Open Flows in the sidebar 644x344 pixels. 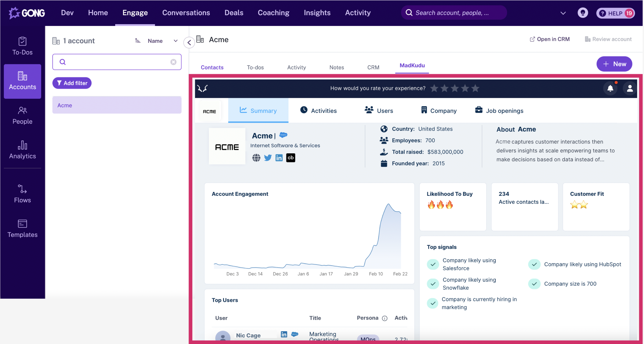(x=22, y=194)
